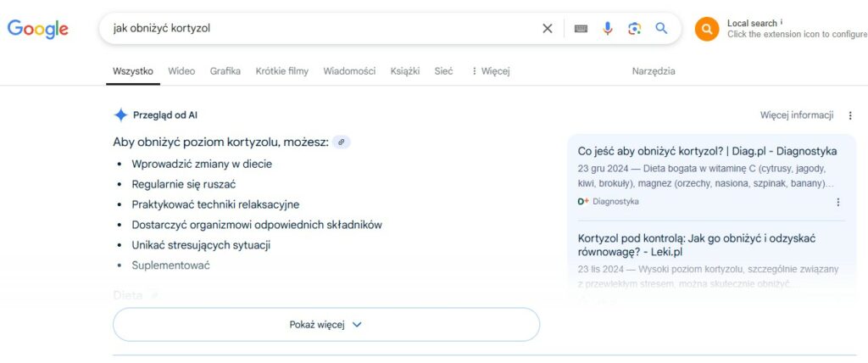Click 'Click the extension icon to configure' text
The width and height of the screenshot is (868, 363).
797,35
